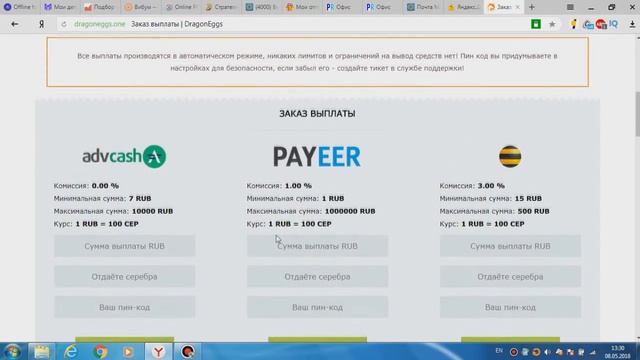
Task: Click the green Protect icon in address bar
Action: [536, 24]
